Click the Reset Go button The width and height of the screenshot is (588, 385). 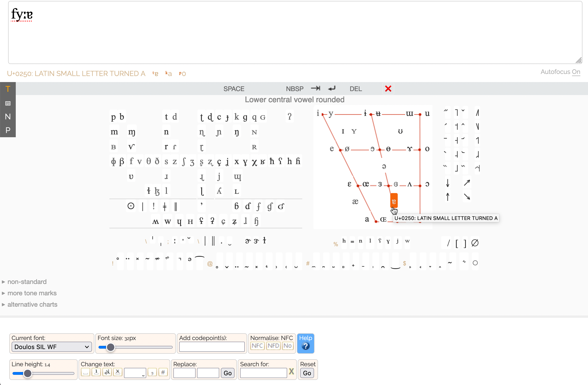click(x=307, y=373)
